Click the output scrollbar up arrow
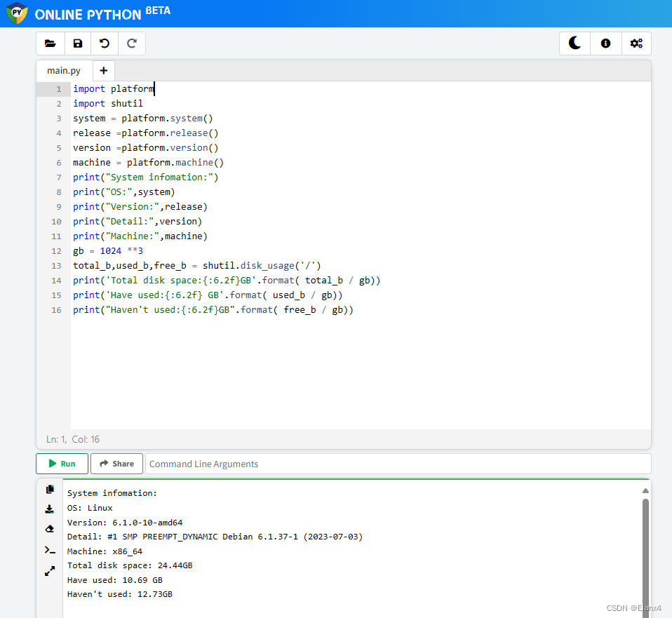Viewport: 672px width, 618px height. tap(645, 491)
